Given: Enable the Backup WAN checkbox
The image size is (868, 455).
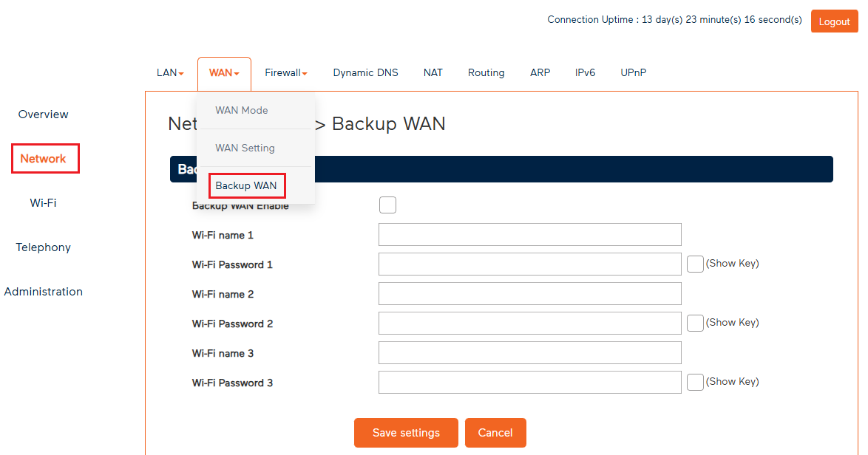Looking at the screenshot, I should coord(387,205).
